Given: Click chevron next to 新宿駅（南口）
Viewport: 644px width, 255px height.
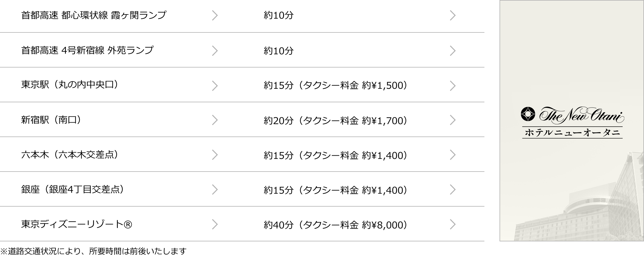Looking at the screenshot, I should point(215,120).
